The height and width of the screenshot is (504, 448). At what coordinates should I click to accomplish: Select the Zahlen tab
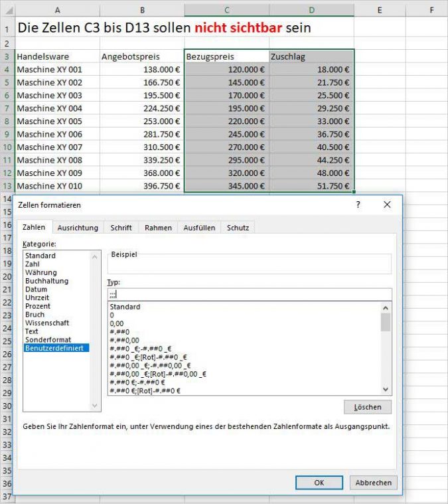34,227
